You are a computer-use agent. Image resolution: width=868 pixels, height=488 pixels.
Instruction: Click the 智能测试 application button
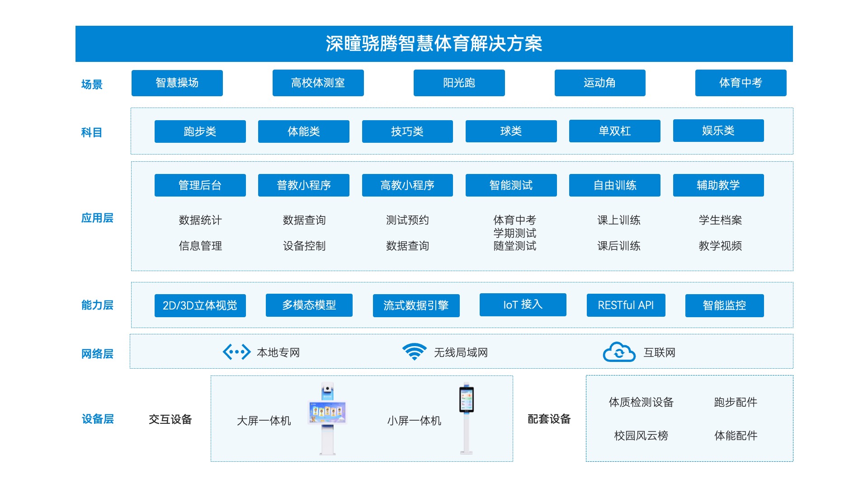[x=511, y=185]
